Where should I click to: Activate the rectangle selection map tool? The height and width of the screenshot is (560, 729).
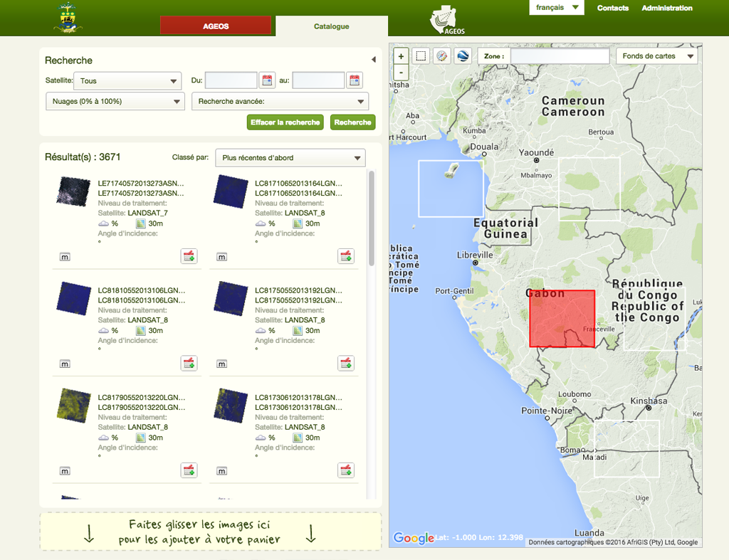[x=421, y=56]
